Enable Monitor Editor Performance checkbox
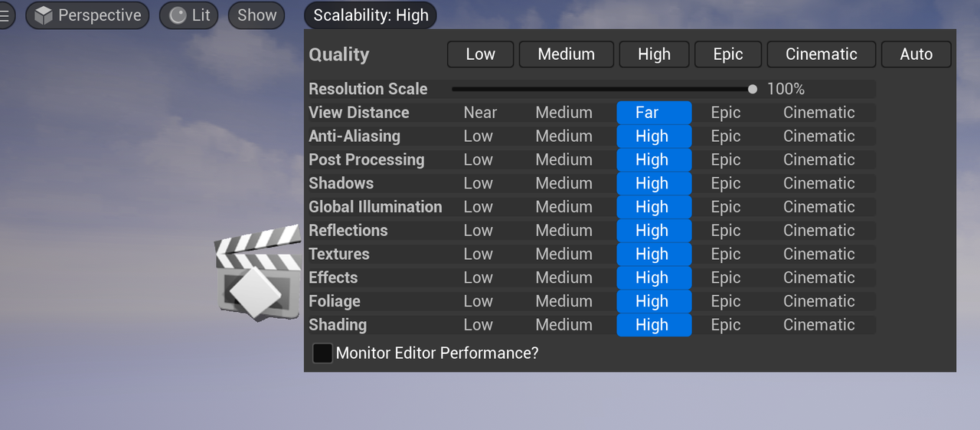Viewport: 980px width, 430px height. click(323, 353)
